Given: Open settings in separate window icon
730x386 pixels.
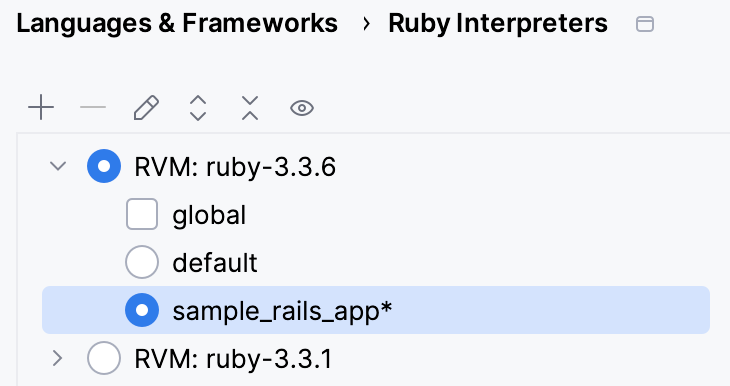Looking at the screenshot, I should point(645,24).
